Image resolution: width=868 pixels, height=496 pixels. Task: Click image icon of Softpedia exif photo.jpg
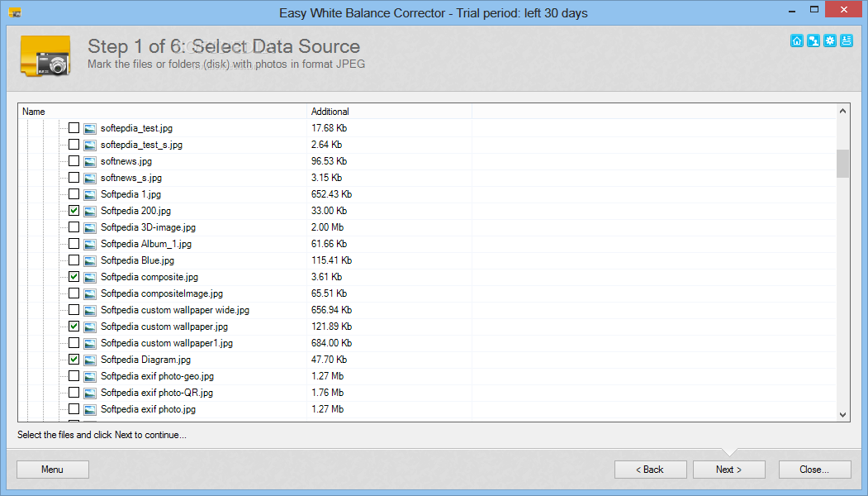click(90, 409)
